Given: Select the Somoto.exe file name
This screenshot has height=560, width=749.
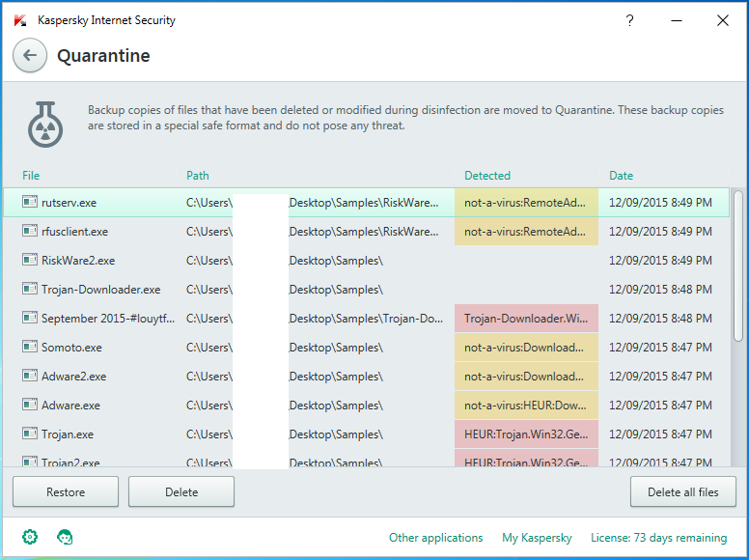Looking at the screenshot, I should [71, 348].
